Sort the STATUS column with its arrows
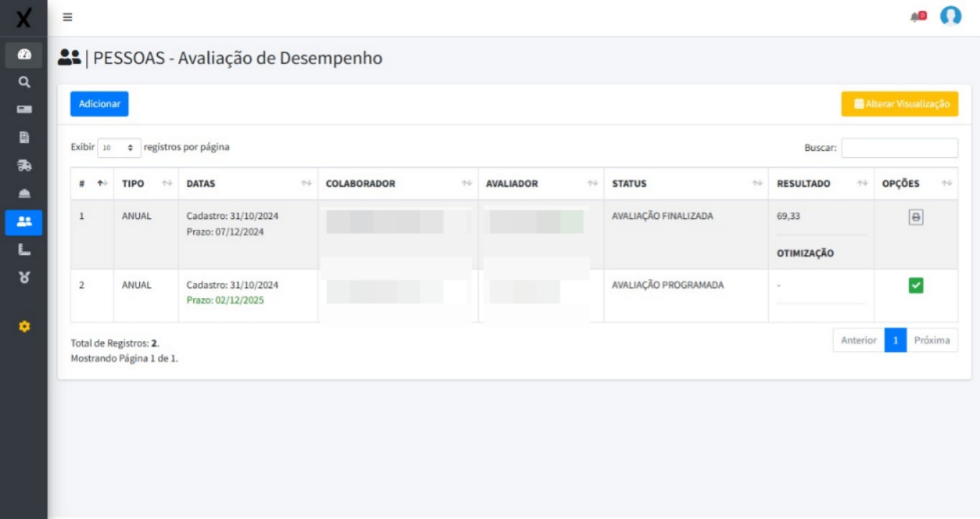Image resolution: width=980 pixels, height=519 pixels. click(757, 183)
